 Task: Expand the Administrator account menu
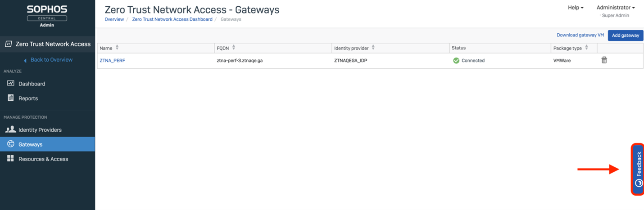point(615,8)
